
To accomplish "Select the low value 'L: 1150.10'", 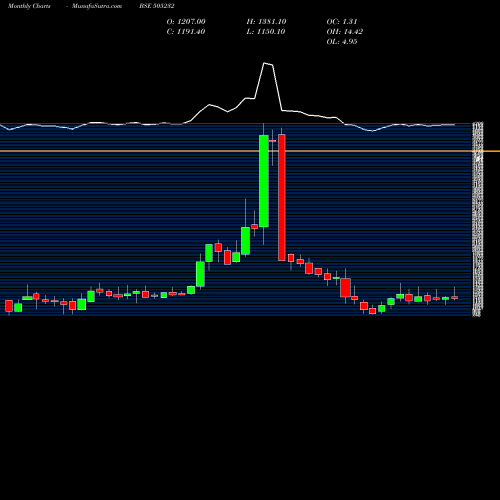I will pos(266,31).
